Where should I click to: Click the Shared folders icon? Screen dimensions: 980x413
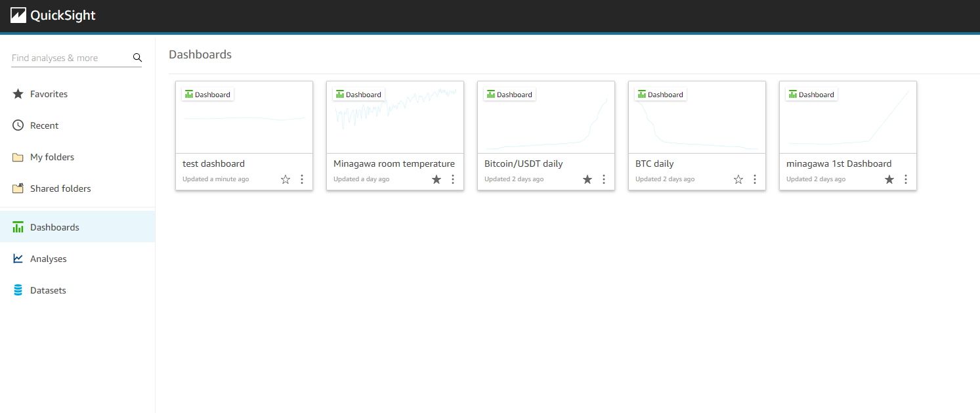[x=18, y=188]
